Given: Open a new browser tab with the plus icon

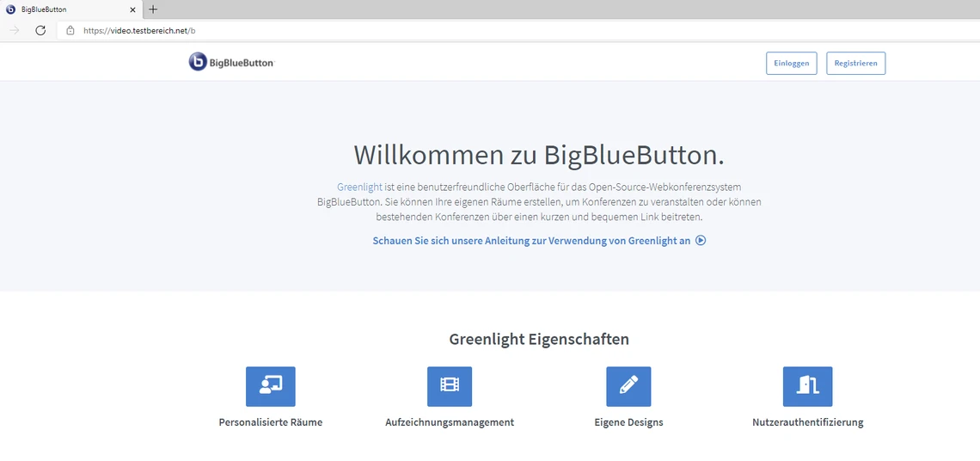Looking at the screenshot, I should 153,9.
